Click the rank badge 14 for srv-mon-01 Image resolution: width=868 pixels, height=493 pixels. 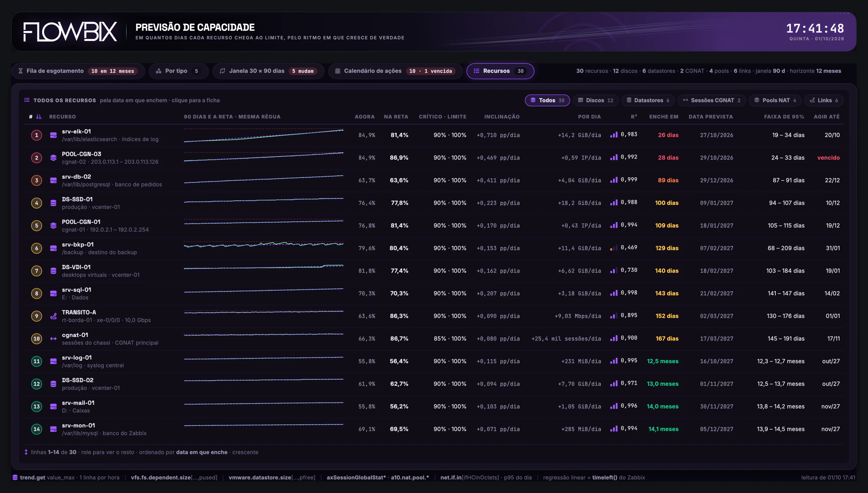37,429
